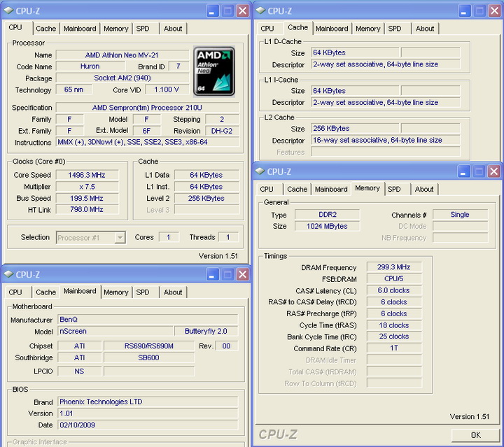Click the 'Huron' code name value
The width and height of the screenshot is (504, 447).
click(90, 66)
